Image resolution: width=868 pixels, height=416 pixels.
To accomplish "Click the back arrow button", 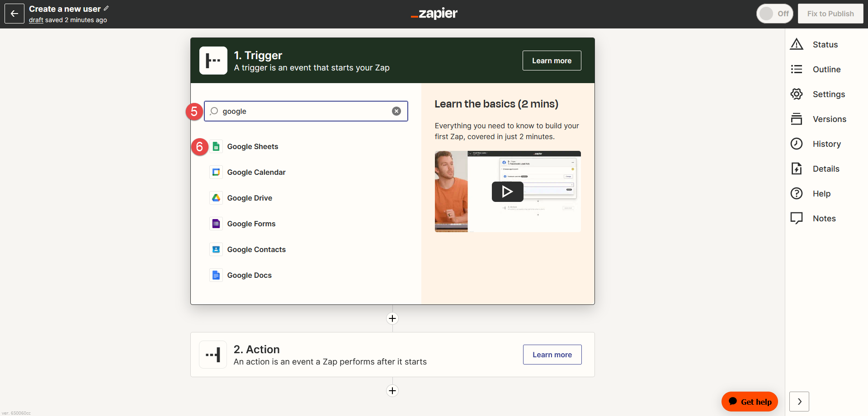I will pos(14,14).
